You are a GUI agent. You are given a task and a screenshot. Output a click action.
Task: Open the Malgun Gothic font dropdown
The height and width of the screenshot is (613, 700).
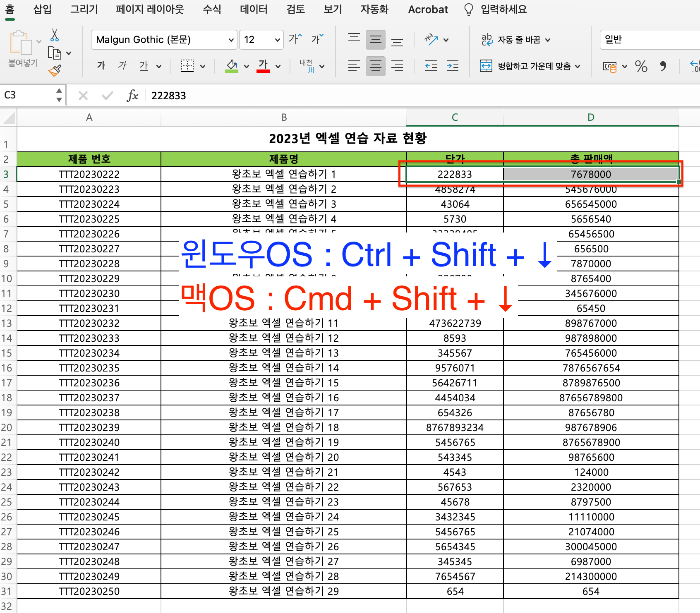[231, 40]
